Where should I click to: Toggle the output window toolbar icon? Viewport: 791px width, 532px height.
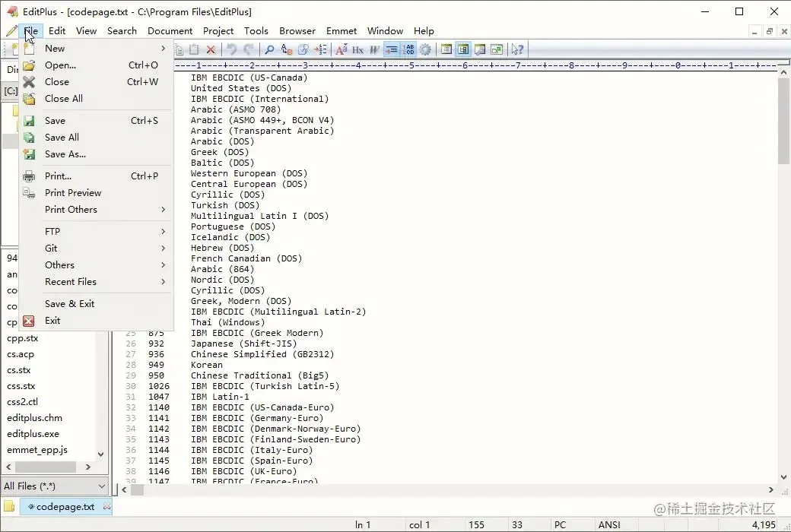[480, 49]
